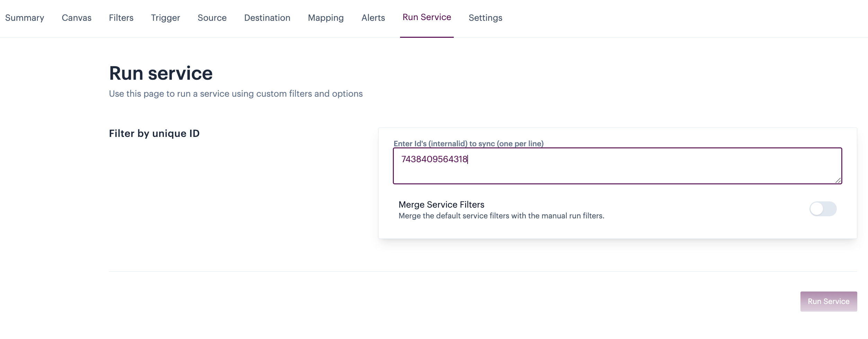
Task: Click the merge default filters description text
Action: tap(501, 216)
